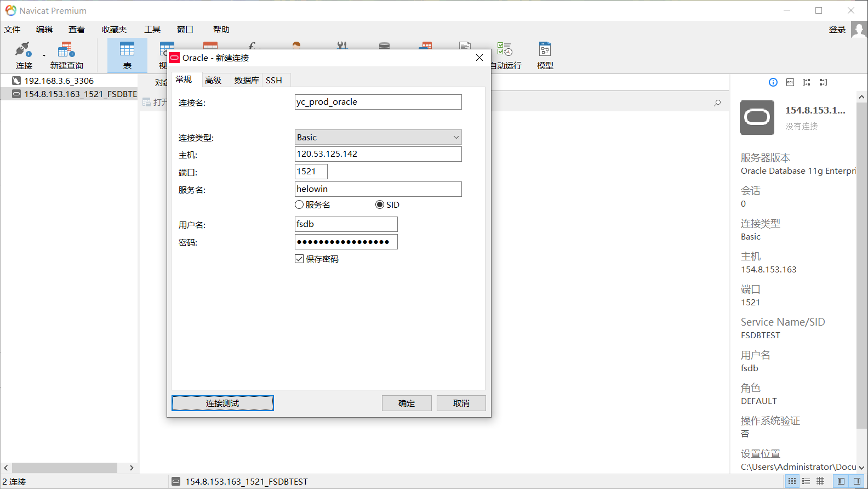Click the Oracle Database 11g server version text
Image resolution: width=868 pixels, height=489 pixels.
(x=798, y=170)
